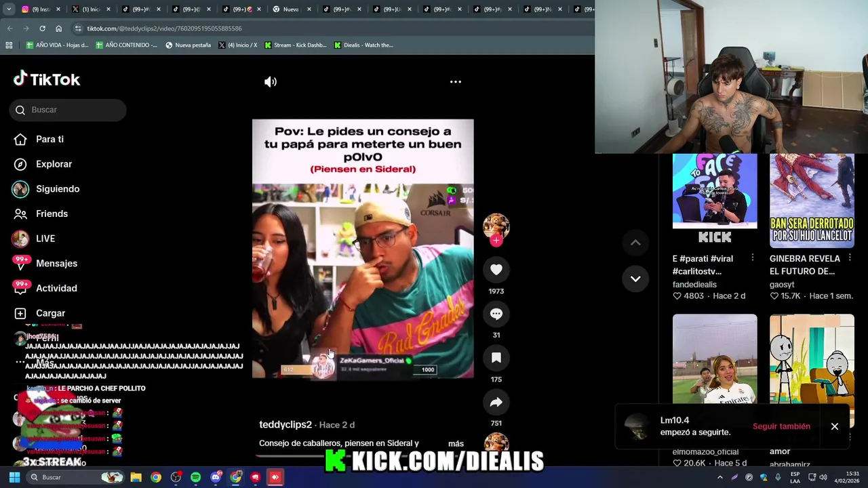This screenshot has height=488, width=868.
Task: Open the Windows Start menu
Action: [14, 477]
